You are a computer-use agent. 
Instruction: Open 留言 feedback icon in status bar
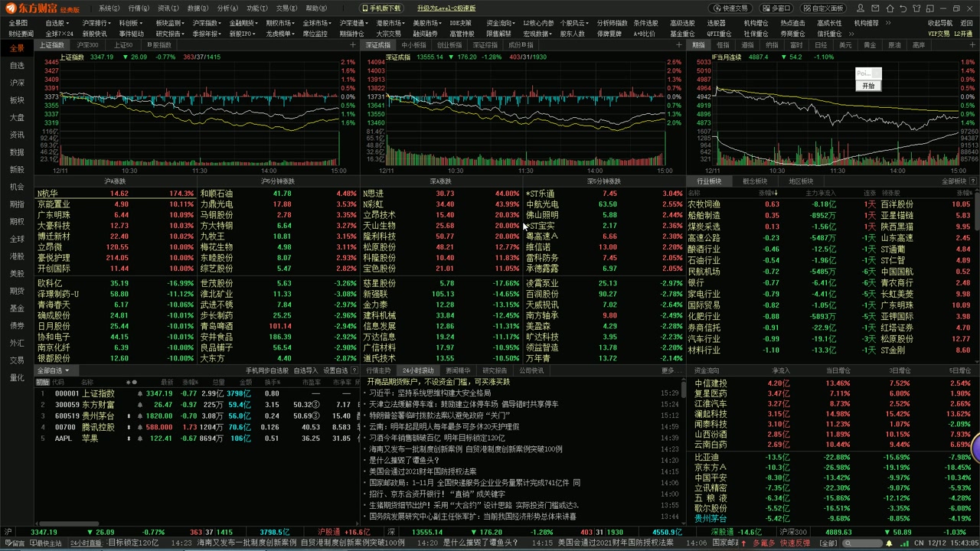click(x=14, y=543)
